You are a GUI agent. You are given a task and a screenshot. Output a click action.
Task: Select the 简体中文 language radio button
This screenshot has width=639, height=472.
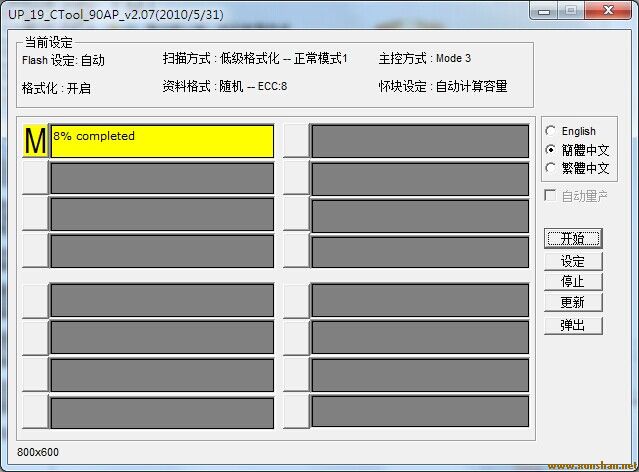tap(551, 149)
